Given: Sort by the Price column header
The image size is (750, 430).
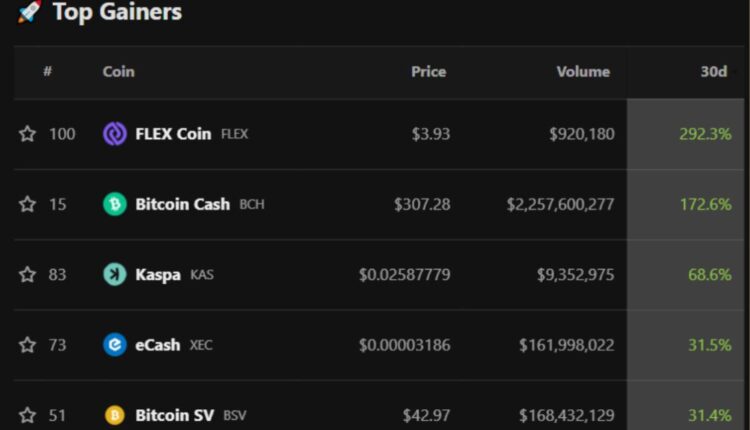Looking at the screenshot, I should tap(428, 72).
